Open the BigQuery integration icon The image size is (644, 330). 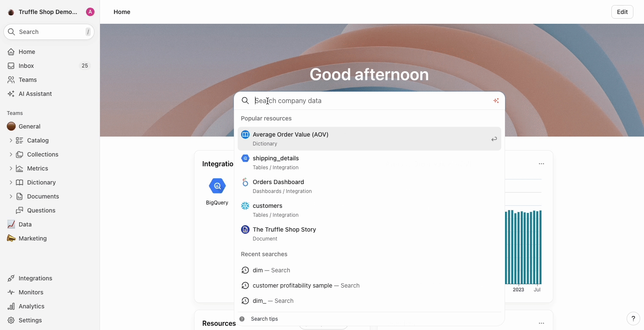point(217,186)
